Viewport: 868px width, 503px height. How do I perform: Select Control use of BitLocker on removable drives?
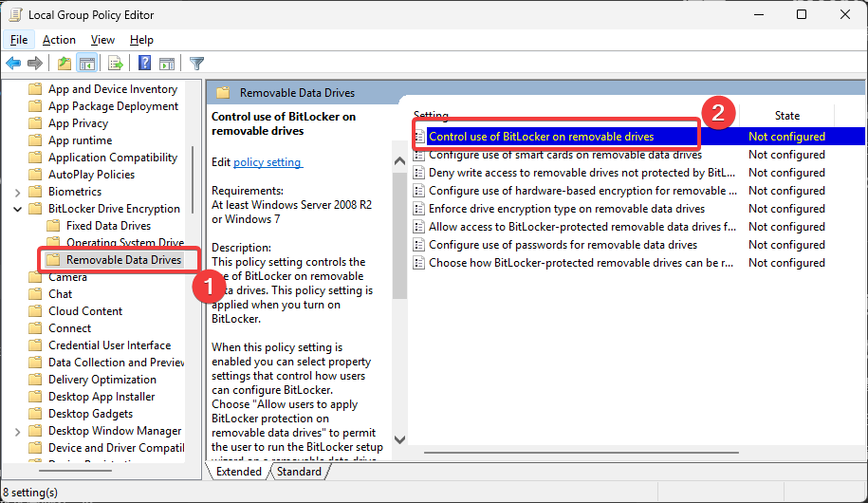tap(542, 137)
